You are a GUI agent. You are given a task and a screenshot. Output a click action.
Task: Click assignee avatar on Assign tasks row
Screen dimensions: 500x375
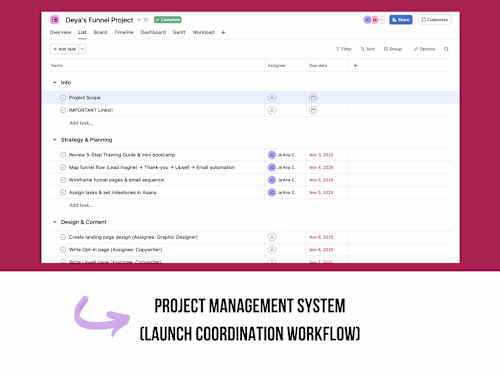272,192
